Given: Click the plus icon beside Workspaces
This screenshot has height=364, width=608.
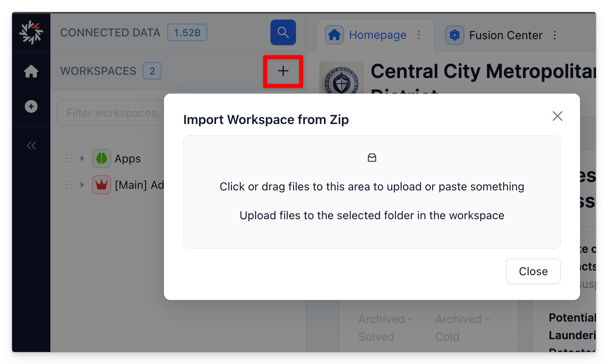Looking at the screenshot, I should click(x=283, y=71).
